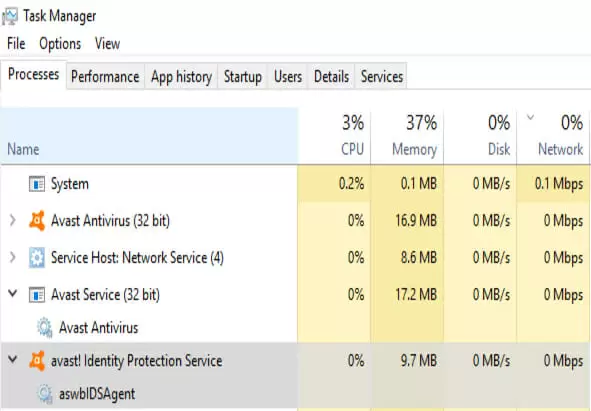Click the Task Manager title bar icon

[x=10, y=17]
